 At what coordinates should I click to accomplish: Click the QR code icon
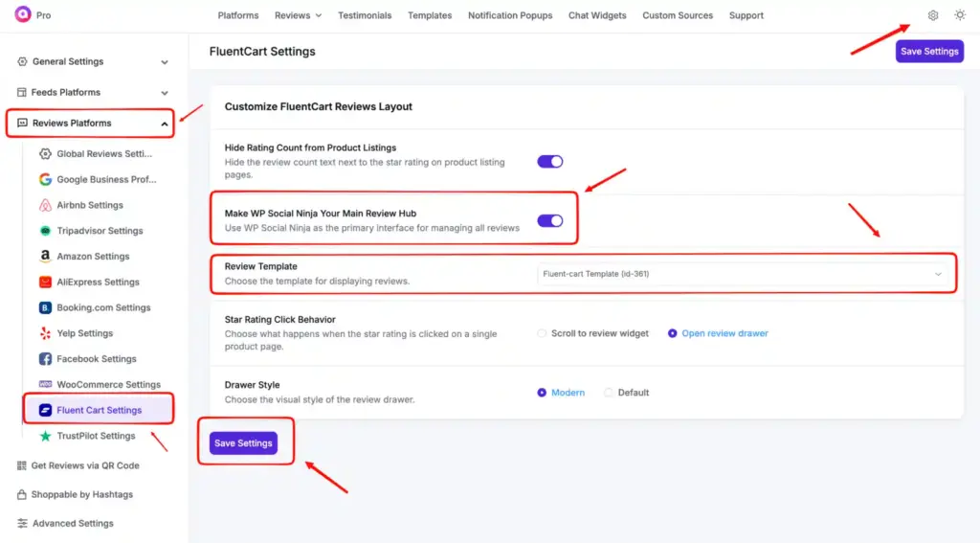(x=22, y=465)
